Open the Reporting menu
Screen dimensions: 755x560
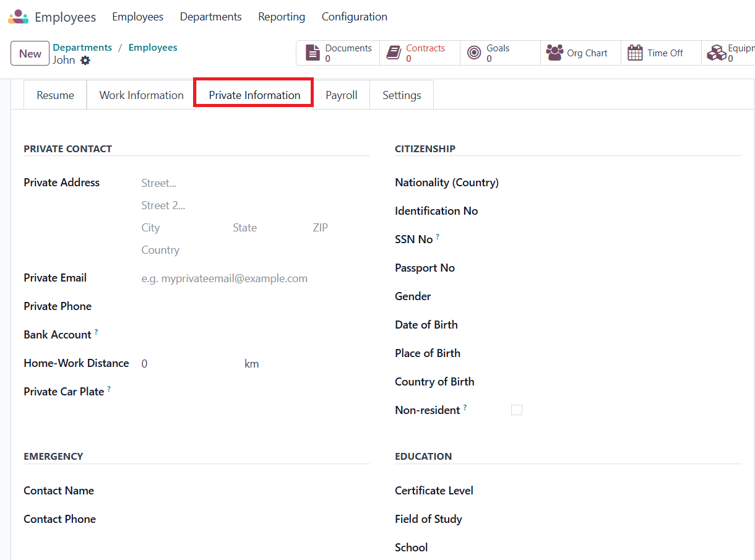coord(282,17)
